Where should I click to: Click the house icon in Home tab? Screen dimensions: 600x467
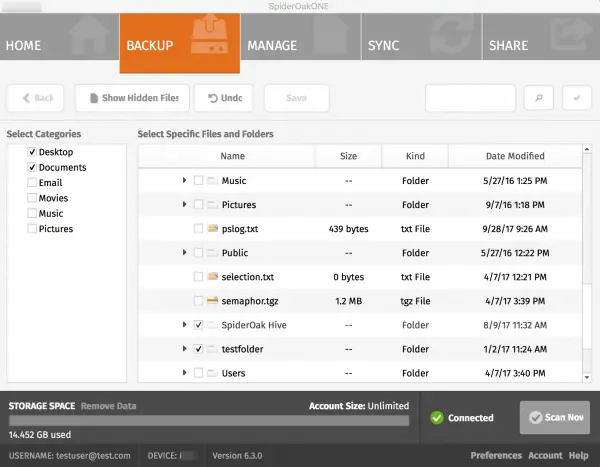[x=88, y=35]
